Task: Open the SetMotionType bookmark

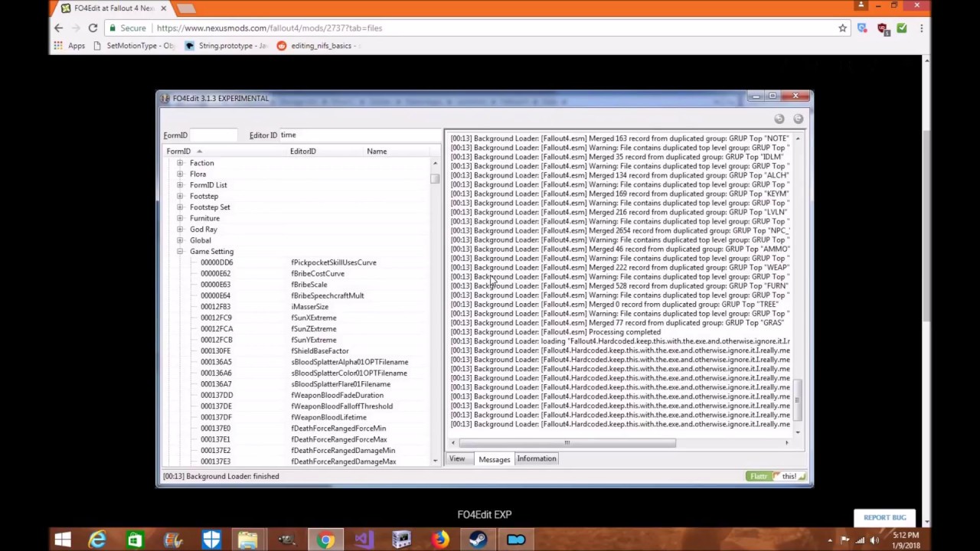Action: [x=133, y=46]
